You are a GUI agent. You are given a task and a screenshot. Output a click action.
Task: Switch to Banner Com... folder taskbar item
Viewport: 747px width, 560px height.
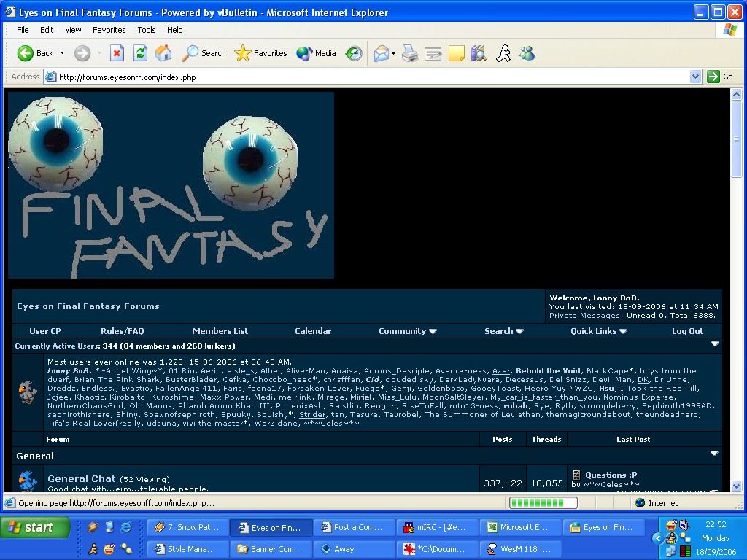click(x=271, y=549)
